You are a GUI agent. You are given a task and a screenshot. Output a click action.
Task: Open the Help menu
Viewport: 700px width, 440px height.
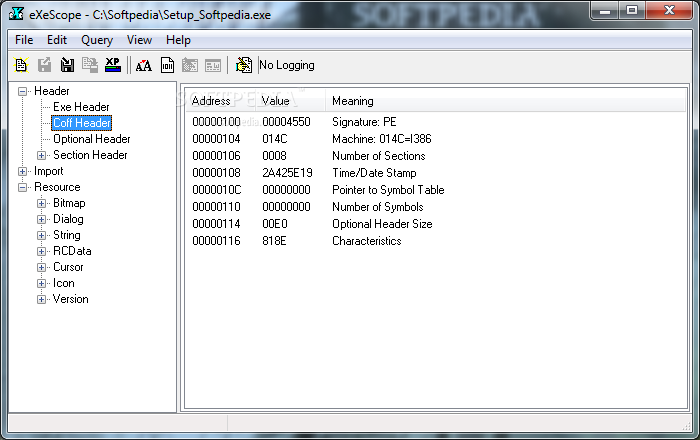point(178,40)
